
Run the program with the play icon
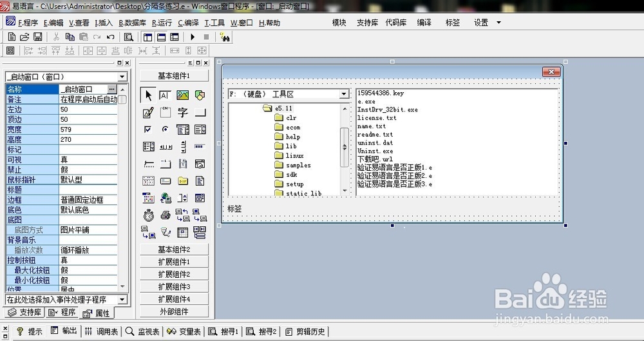(x=192, y=37)
